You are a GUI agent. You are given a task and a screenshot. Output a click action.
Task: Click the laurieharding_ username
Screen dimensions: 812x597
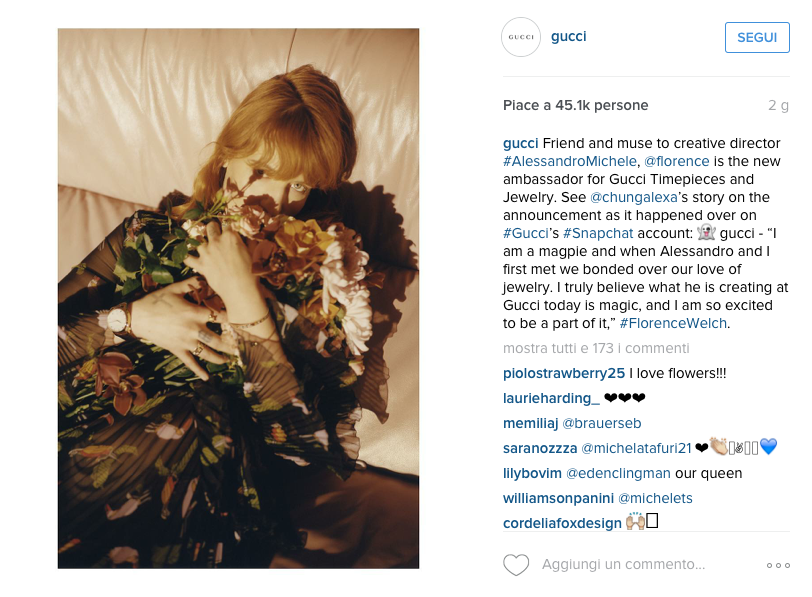click(551, 399)
